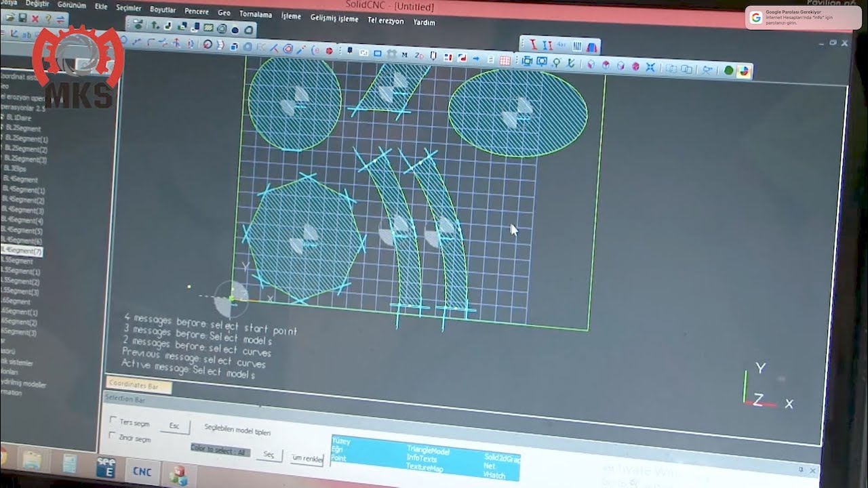The image size is (868, 488).
Task: Select BL1Daire in the operations tree
Action: (19, 118)
